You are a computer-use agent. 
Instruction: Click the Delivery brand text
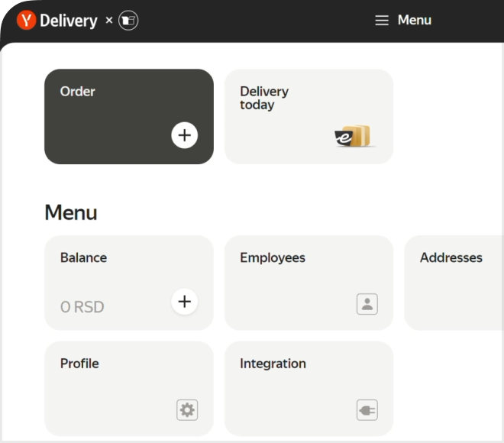click(69, 21)
